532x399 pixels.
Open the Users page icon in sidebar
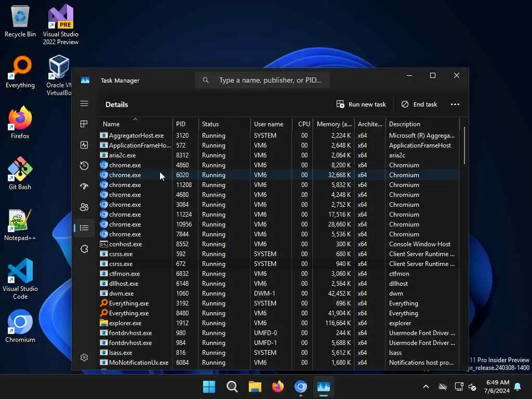click(84, 207)
